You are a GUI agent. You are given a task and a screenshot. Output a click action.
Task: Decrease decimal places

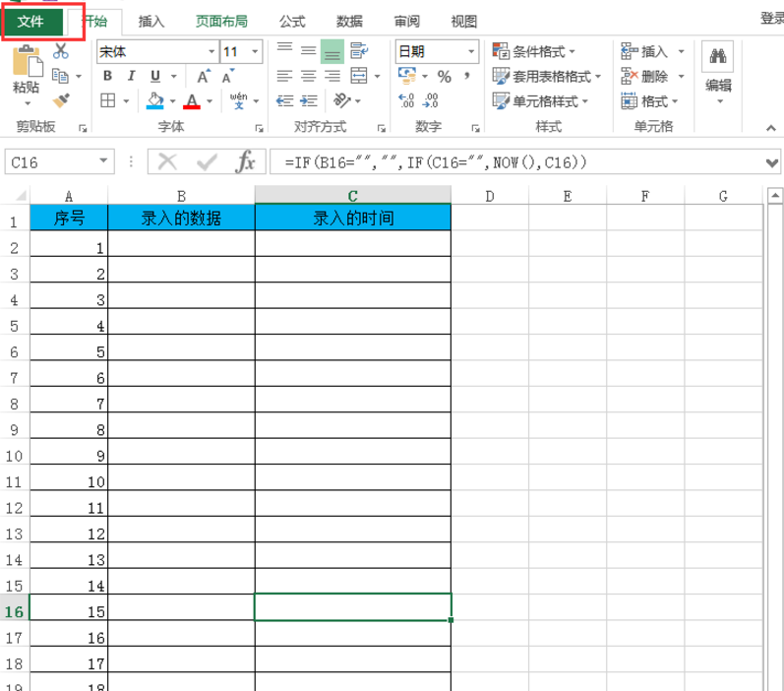click(430, 100)
